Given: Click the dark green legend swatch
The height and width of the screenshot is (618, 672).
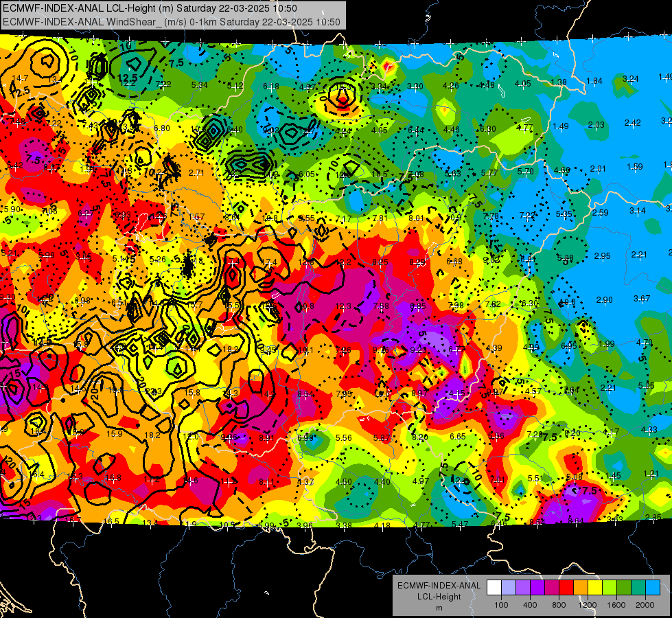Looking at the screenshot, I should tap(624, 588).
